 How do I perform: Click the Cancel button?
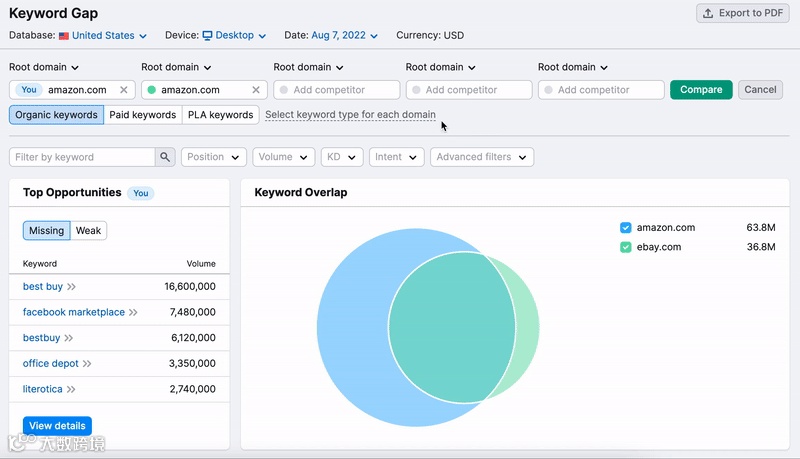point(760,90)
